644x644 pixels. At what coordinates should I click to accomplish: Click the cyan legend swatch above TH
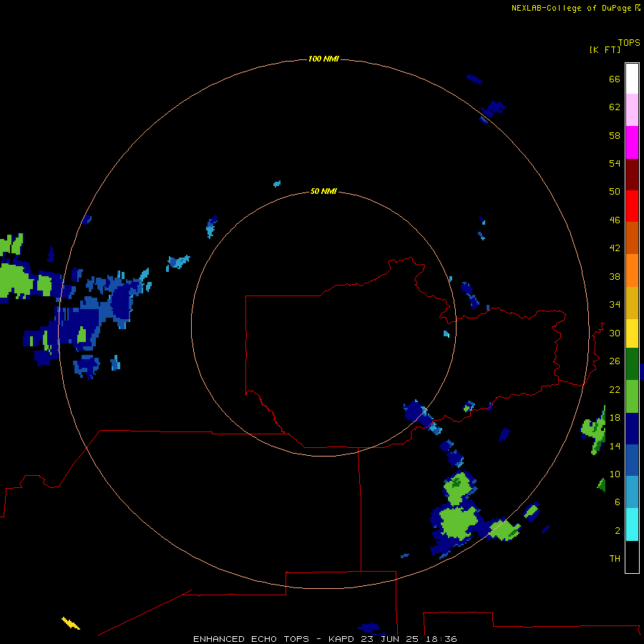632,525
